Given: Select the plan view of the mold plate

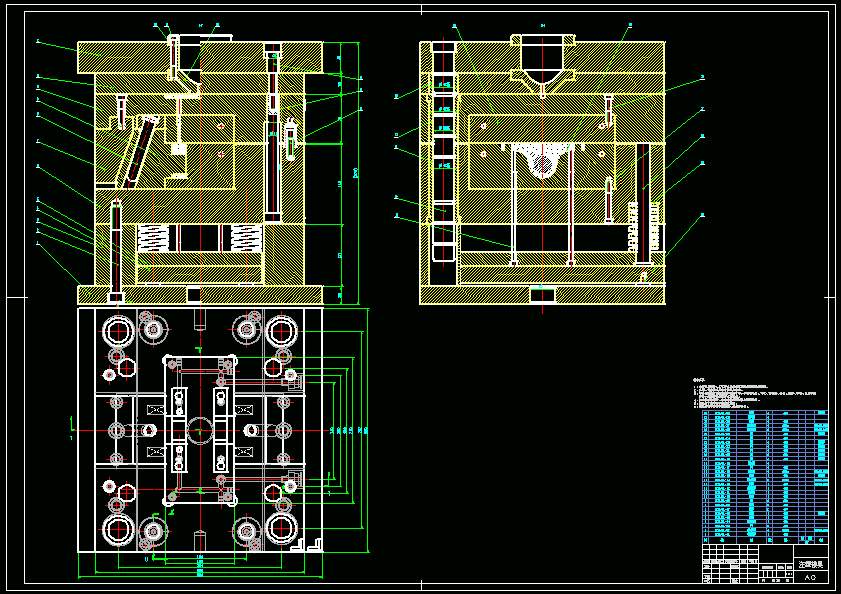Looking at the screenshot, I should point(200,430).
